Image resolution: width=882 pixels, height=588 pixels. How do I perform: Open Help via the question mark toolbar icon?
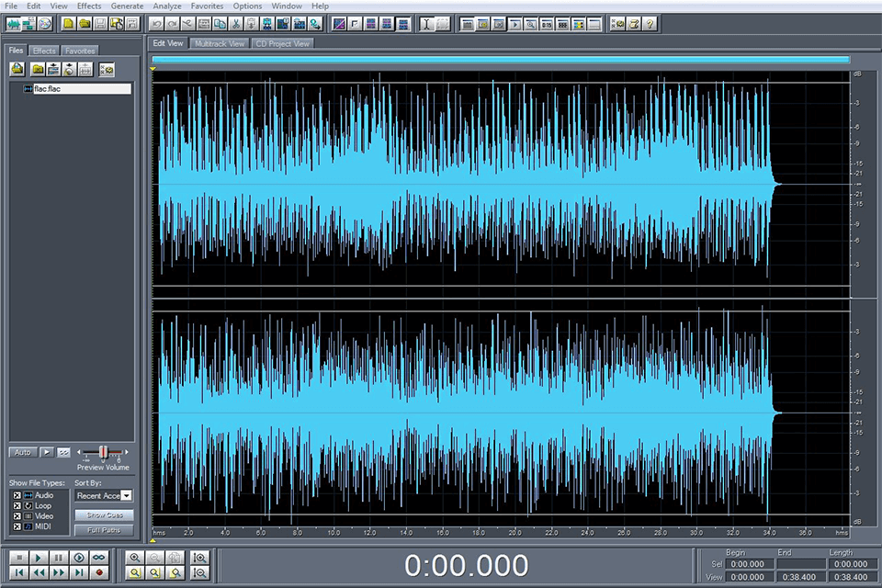click(650, 24)
